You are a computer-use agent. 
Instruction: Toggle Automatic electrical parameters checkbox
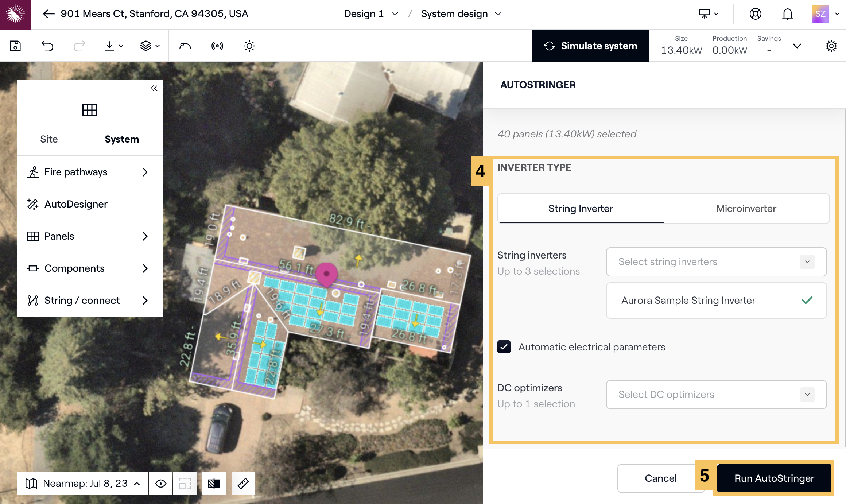(x=504, y=347)
